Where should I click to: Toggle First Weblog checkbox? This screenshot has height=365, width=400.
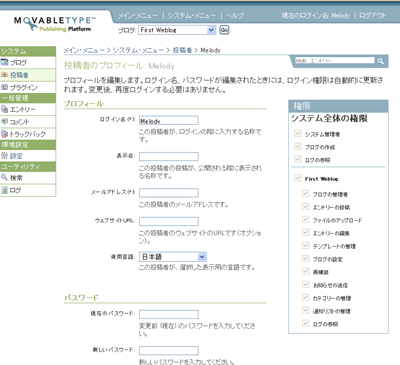click(298, 178)
